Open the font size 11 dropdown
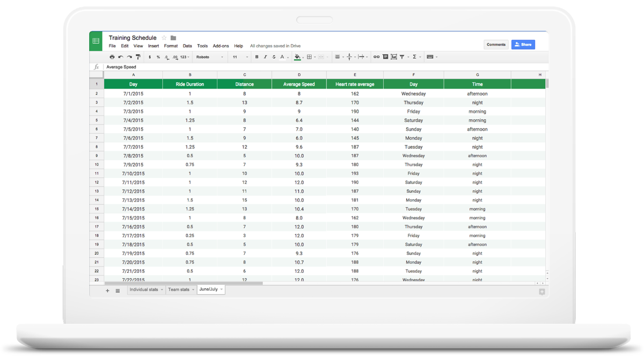This screenshot has height=362, width=644. point(240,57)
